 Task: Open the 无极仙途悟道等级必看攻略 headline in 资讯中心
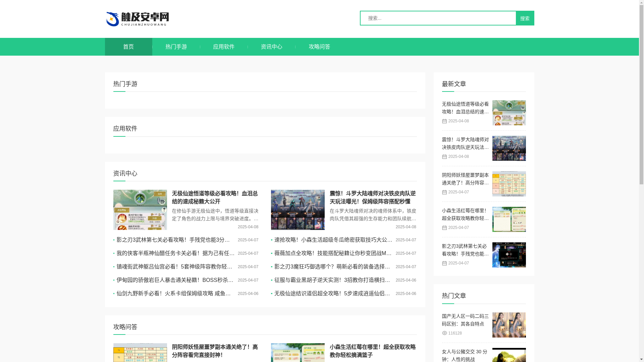pos(215,197)
